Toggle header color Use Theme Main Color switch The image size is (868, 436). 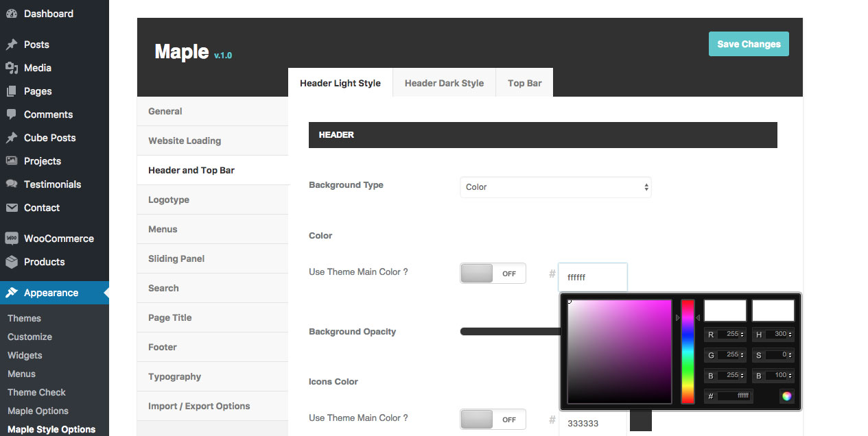click(x=493, y=273)
